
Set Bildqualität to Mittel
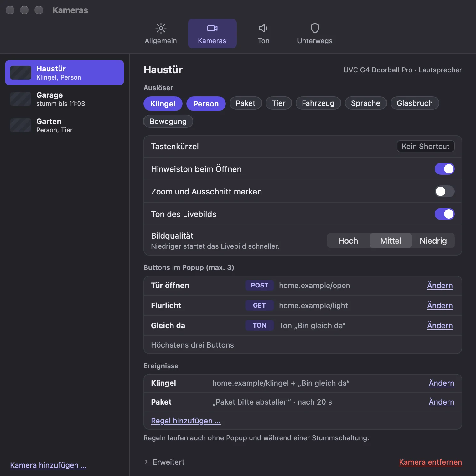[x=391, y=241]
